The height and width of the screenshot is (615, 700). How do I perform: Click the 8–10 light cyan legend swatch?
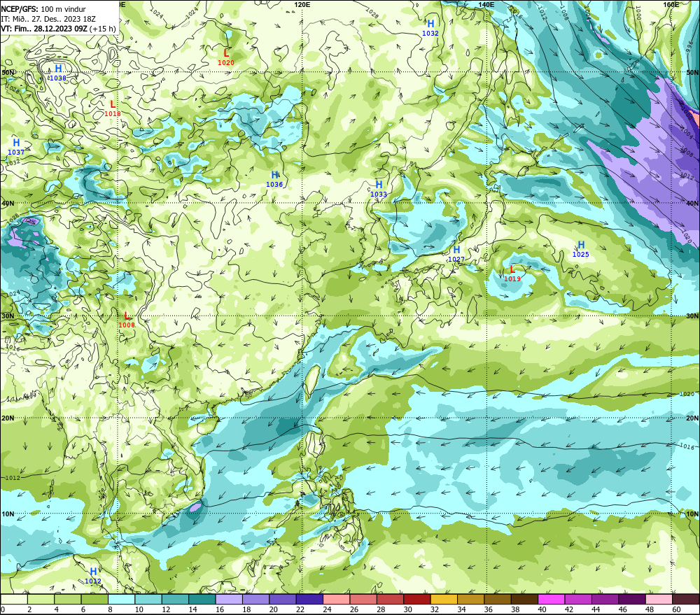point(121,599)
